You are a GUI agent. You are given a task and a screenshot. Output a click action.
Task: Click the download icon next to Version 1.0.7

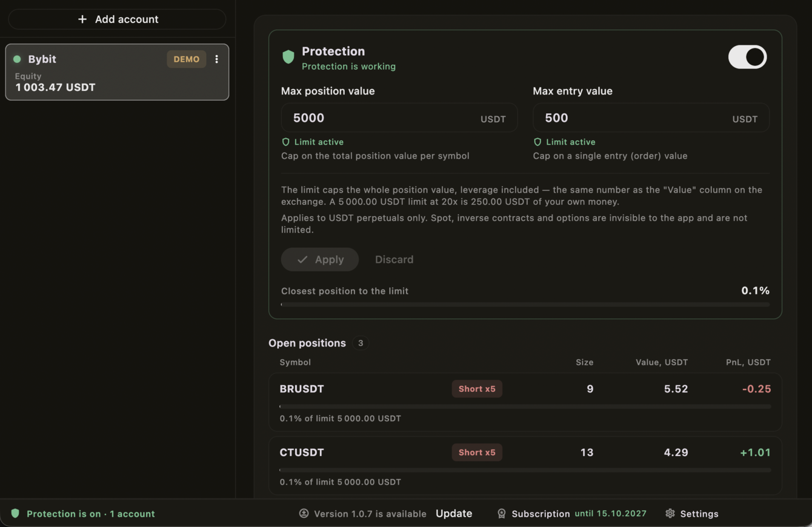click(x=304, y=514)
